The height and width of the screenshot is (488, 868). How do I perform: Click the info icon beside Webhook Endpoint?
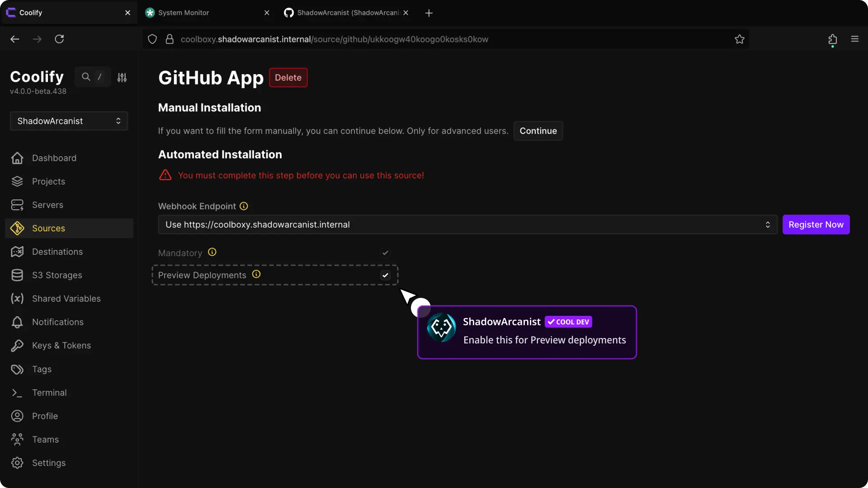point(244,206)
